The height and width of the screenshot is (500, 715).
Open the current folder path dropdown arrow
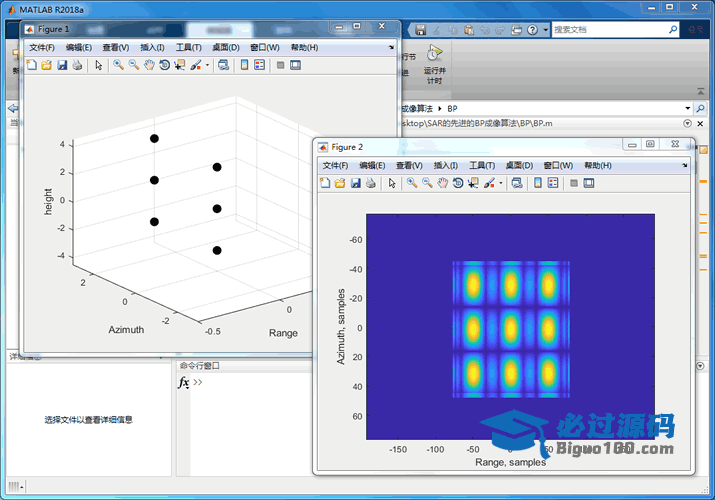[x=687, y=108]
